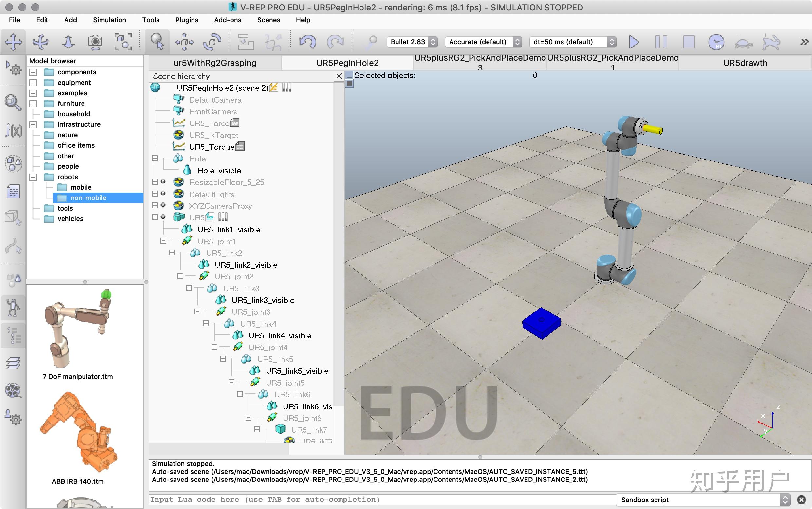
Task: Open the dt=50 ms time step dropdown
Action: click(x=572, y=42)
